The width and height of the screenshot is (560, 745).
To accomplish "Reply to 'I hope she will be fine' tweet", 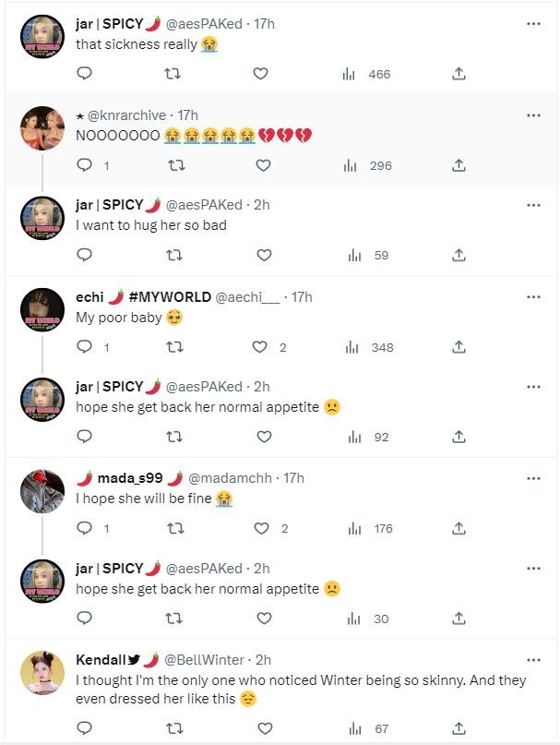I will (92, 528).
